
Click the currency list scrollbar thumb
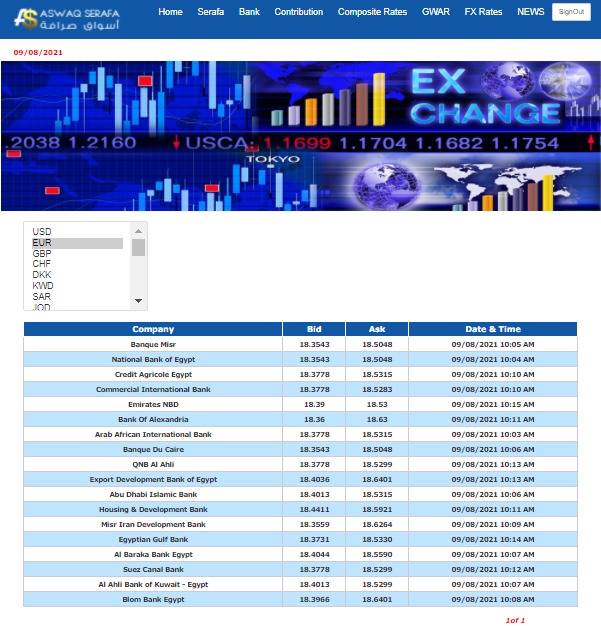pyautogui.click(x=139, y=248)
